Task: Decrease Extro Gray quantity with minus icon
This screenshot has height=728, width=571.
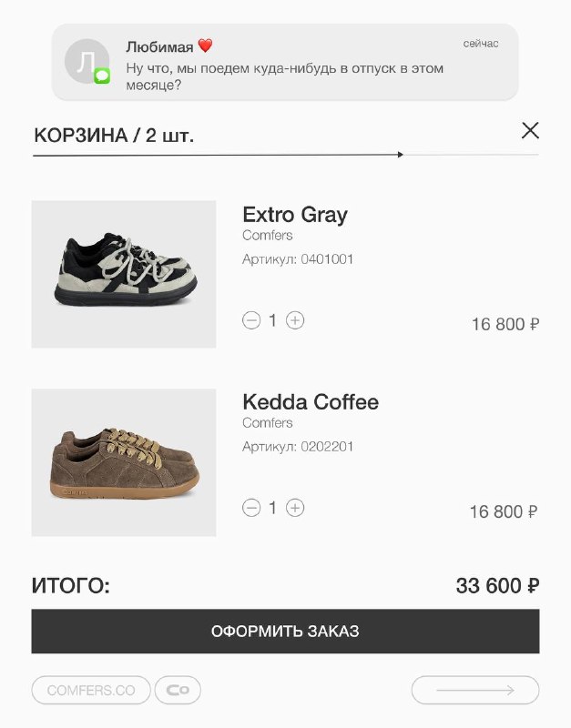Action: click(x=251, y=320)
